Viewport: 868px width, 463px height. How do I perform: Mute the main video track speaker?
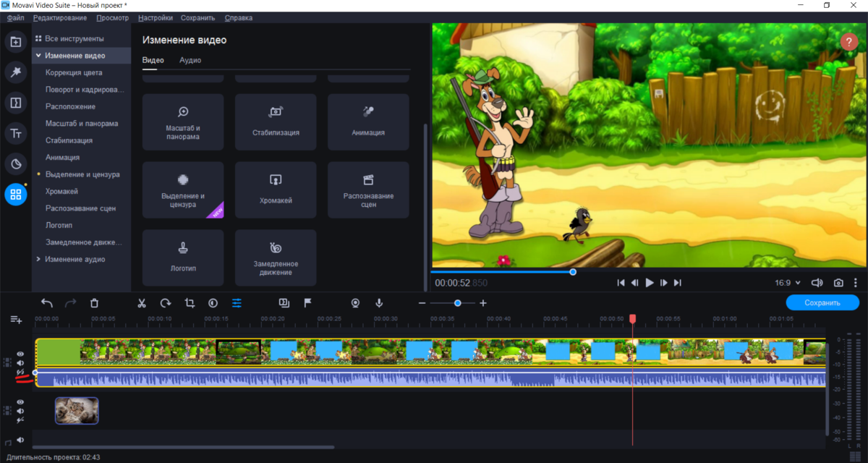point(20,363)
